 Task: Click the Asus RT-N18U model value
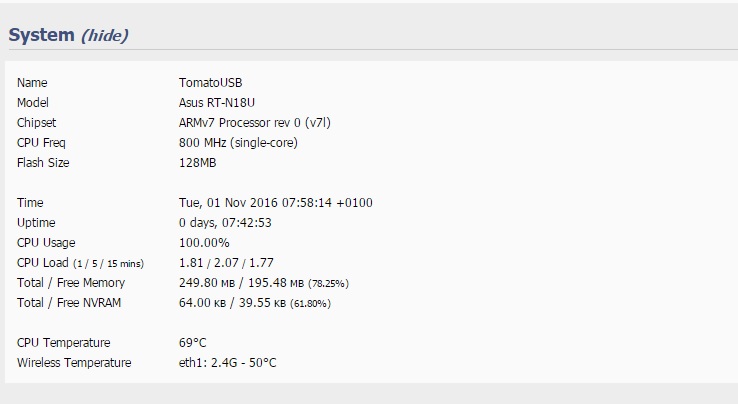(217, 103)
